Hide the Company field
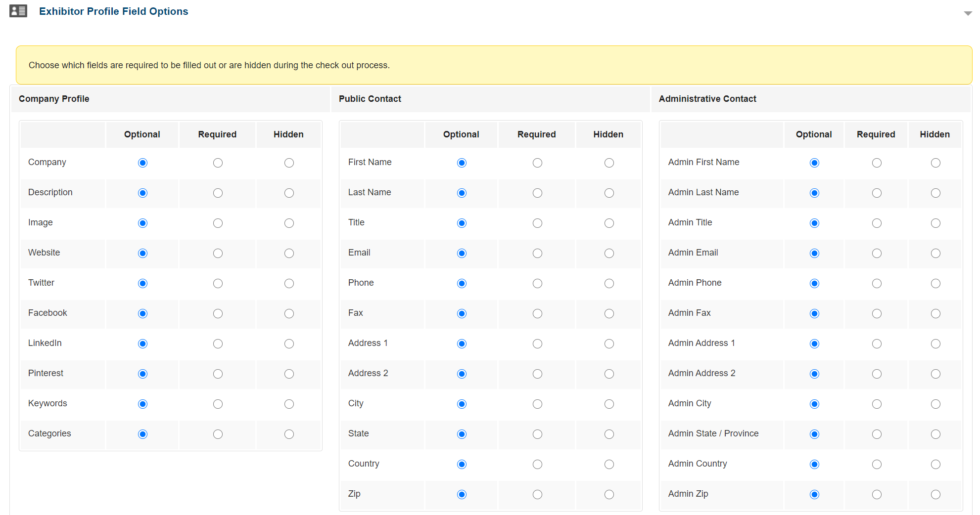Image resolution: width=980 pixels, height=515 pixels. click(x=289, y=163)
